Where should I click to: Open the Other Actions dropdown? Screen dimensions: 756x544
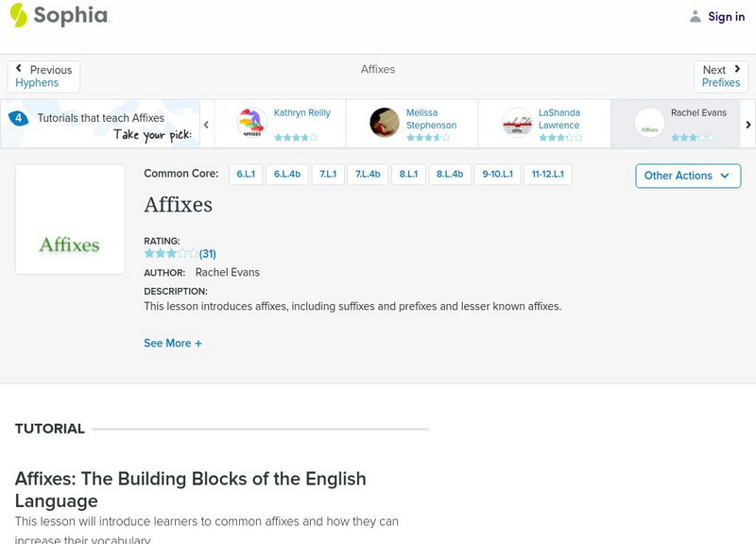coord(687,176)
